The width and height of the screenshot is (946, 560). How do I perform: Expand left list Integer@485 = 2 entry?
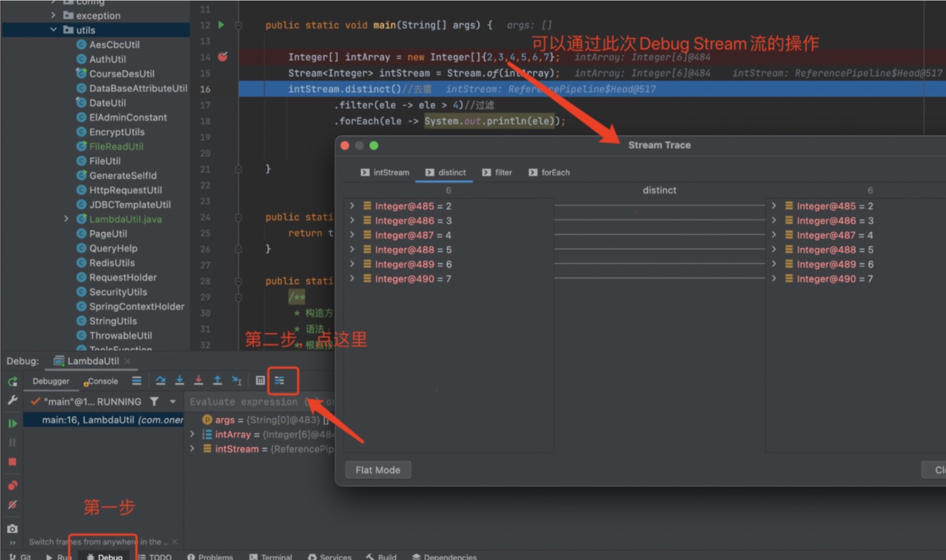352,206
